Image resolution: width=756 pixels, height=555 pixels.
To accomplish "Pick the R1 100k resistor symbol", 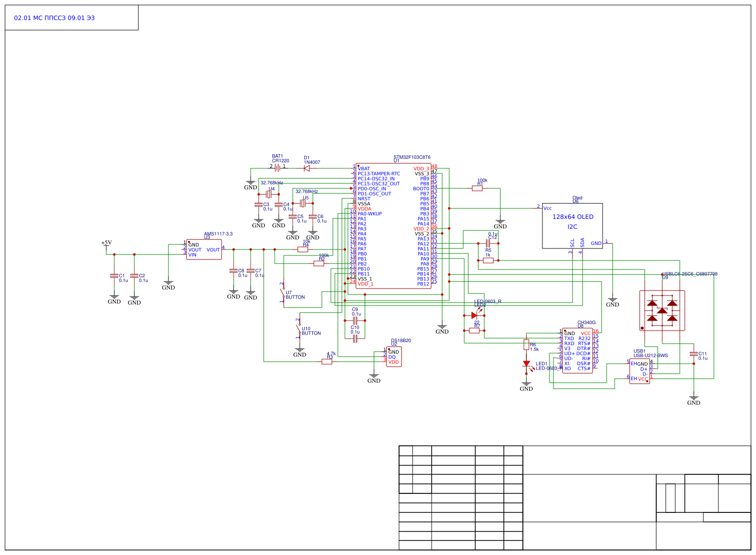I will click(x=477, y=188).
